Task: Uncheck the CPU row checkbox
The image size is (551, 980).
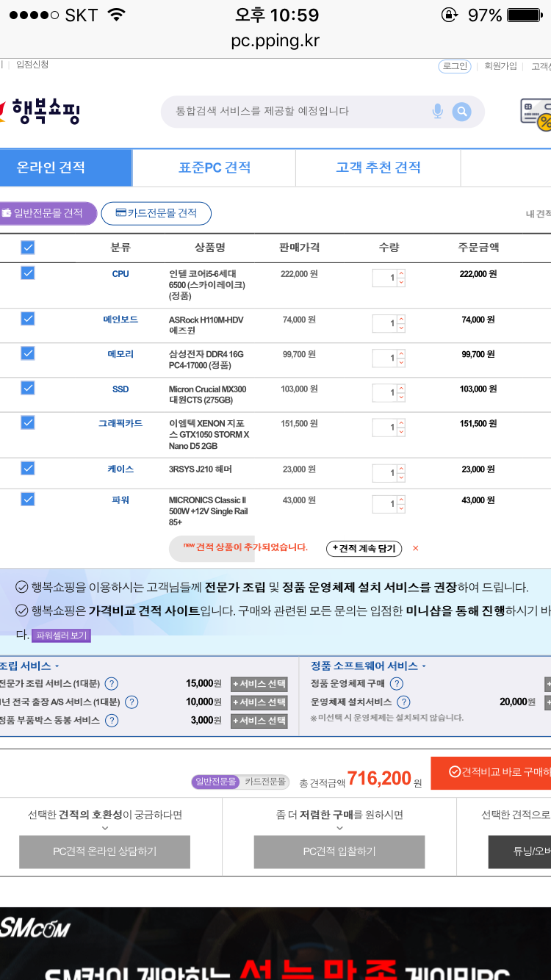Action: [28, 273]
